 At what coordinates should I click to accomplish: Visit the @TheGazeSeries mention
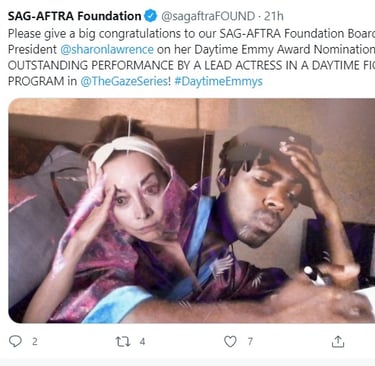coord(125,81)
